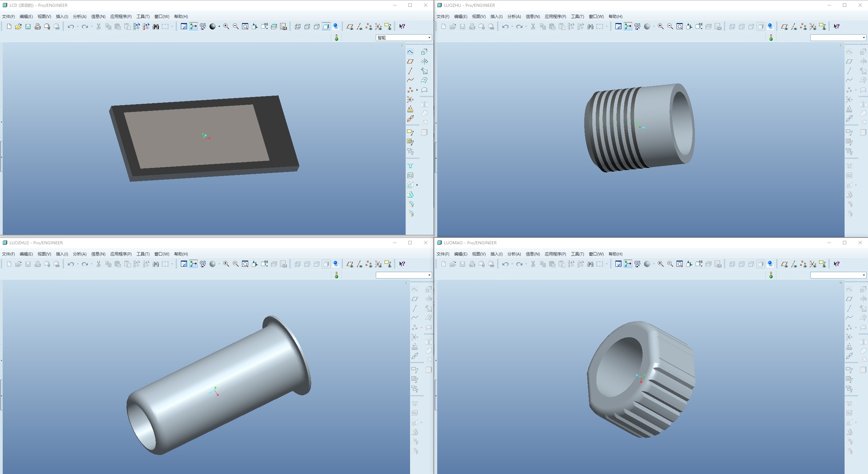Select the Boundary Blend tool in LCD window

[424, 80]
